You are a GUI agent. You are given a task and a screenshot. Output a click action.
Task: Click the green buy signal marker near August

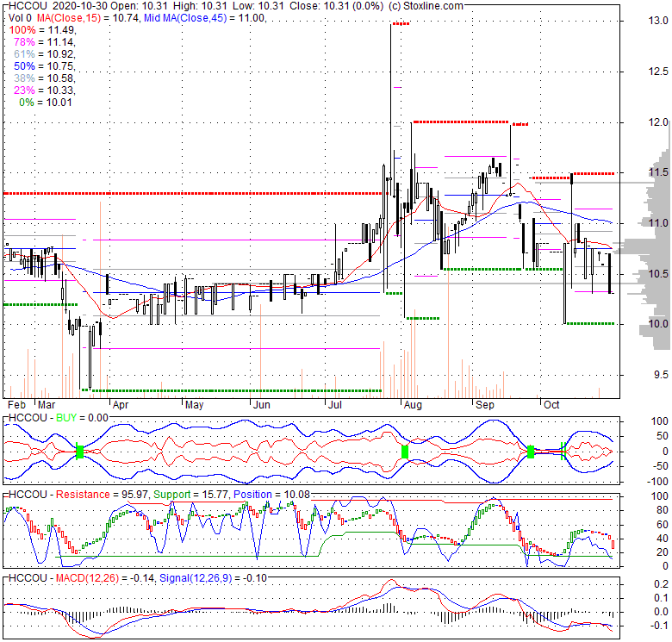(405, 452)
